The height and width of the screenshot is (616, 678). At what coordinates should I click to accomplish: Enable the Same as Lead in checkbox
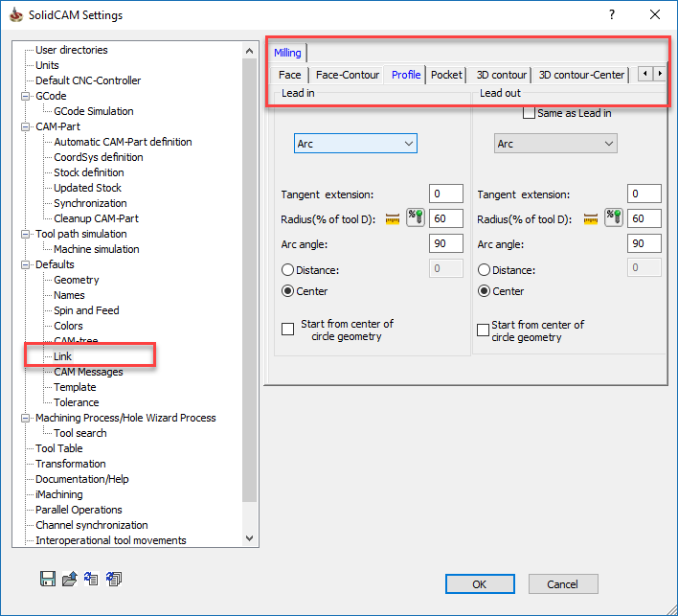pyautogui.click(x=529, y=113)
